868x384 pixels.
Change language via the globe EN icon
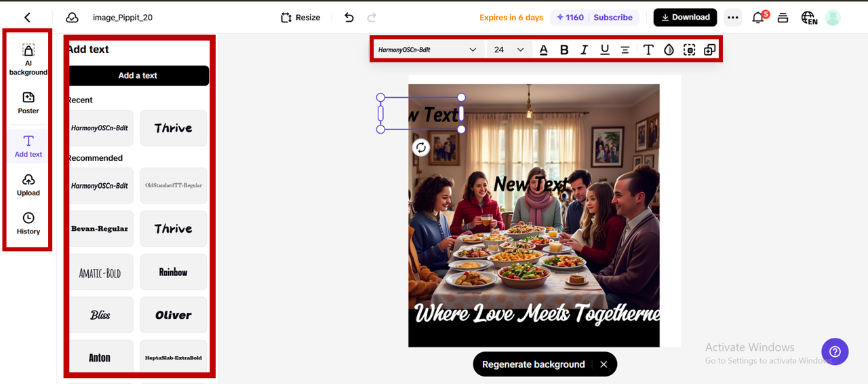coord(808,18)
